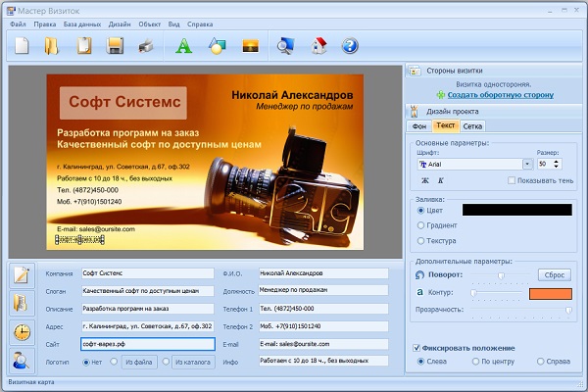Open the Дизайн menu

pyautogui.click(x=120, y=21)
